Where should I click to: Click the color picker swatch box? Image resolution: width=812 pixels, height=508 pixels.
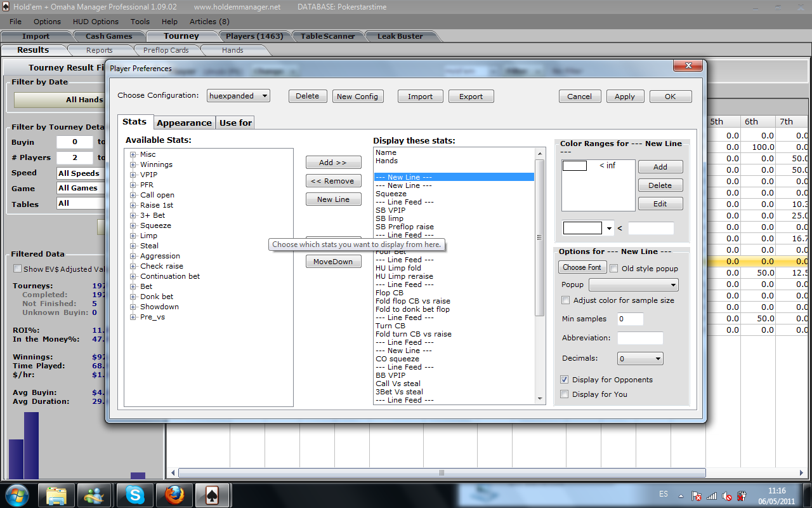pyautogui.click(x=584, y=228)
